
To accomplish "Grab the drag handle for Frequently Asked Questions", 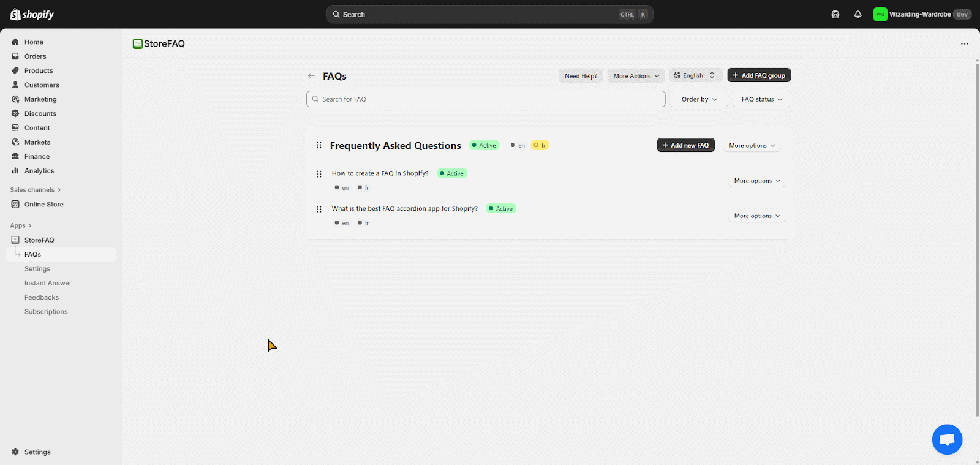I will (318, 145).
